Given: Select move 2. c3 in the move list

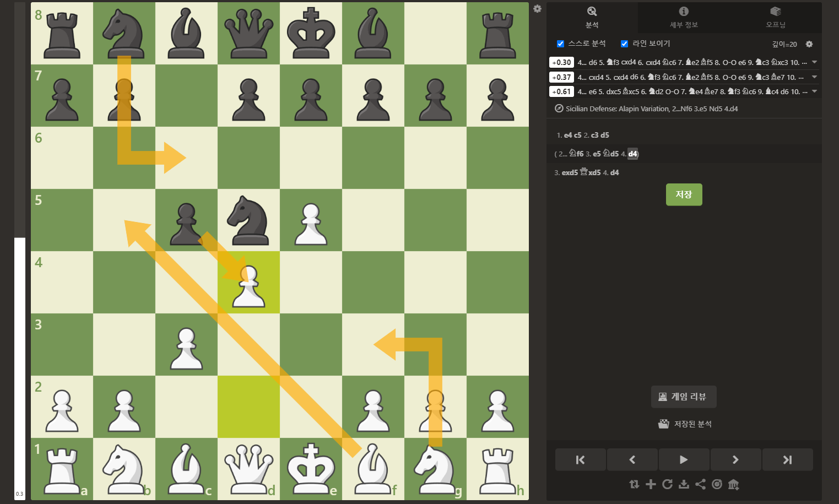Looking at the screenshot, I should click(x=594, y=135).
